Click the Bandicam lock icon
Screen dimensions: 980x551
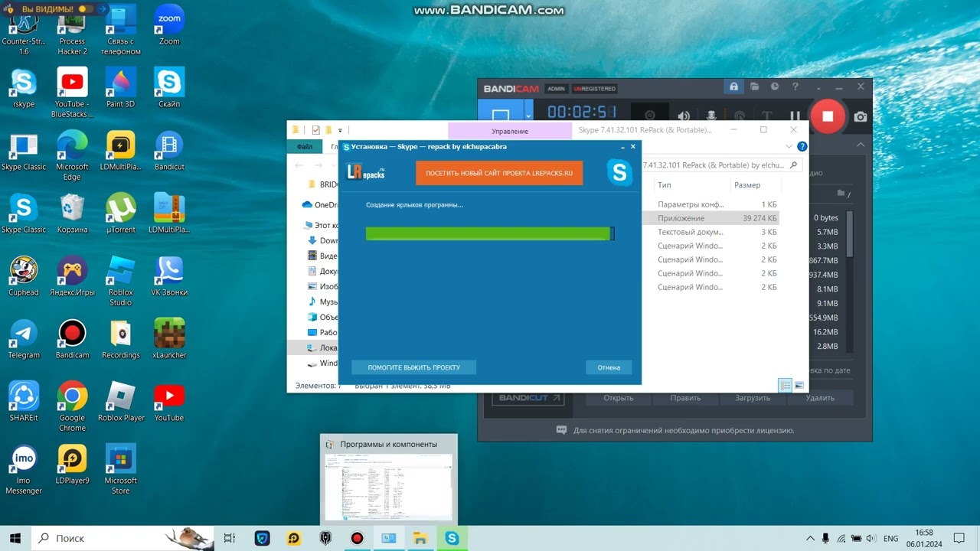tap(733, 87)
